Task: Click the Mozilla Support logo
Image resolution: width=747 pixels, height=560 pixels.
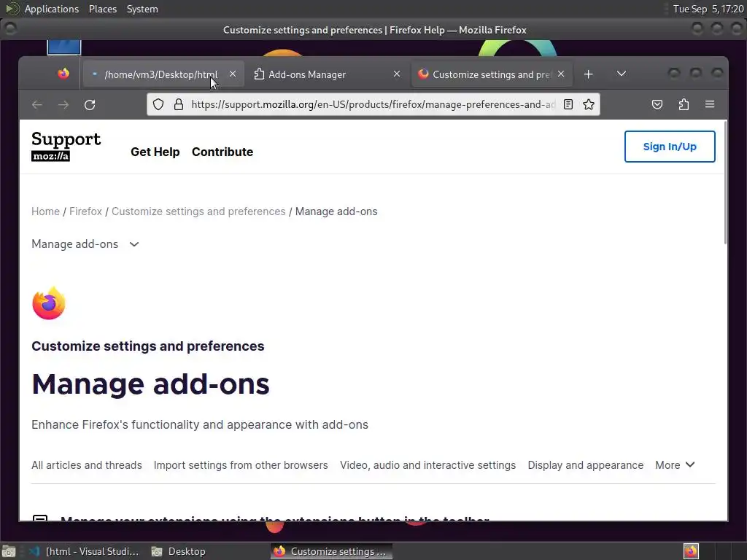Action: pos(66,146)
